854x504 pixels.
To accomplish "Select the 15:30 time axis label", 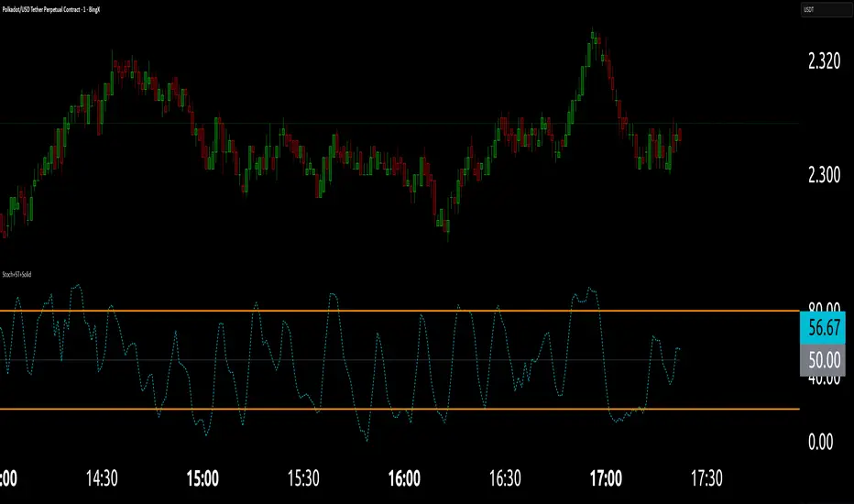I will tap(303, 478).
